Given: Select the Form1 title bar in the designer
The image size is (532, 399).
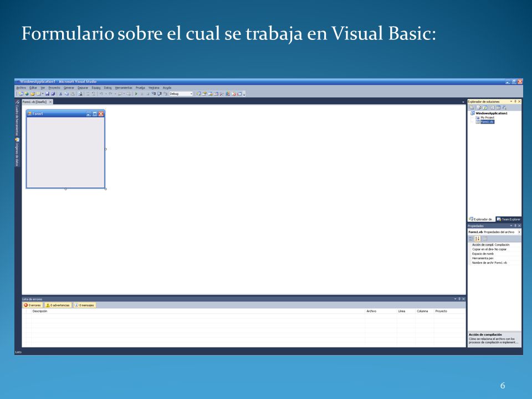Looking at the screenshot, I should coord(65,114).
